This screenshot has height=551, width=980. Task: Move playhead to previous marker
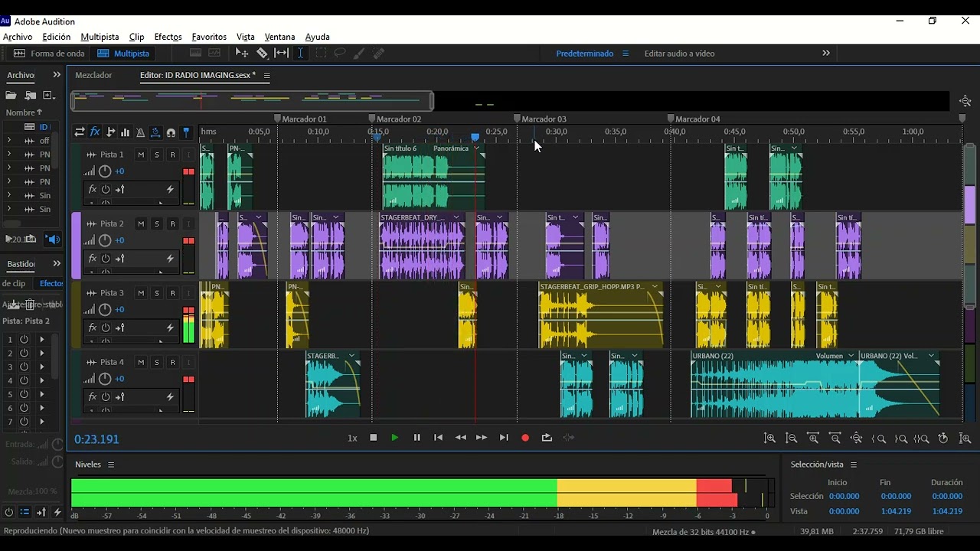pyautogui.click(x=438, y=438)
